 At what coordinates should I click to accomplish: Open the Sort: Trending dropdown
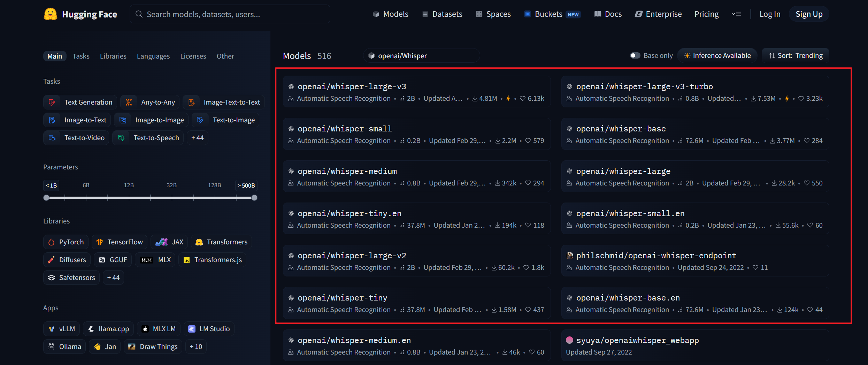point(796,55)
